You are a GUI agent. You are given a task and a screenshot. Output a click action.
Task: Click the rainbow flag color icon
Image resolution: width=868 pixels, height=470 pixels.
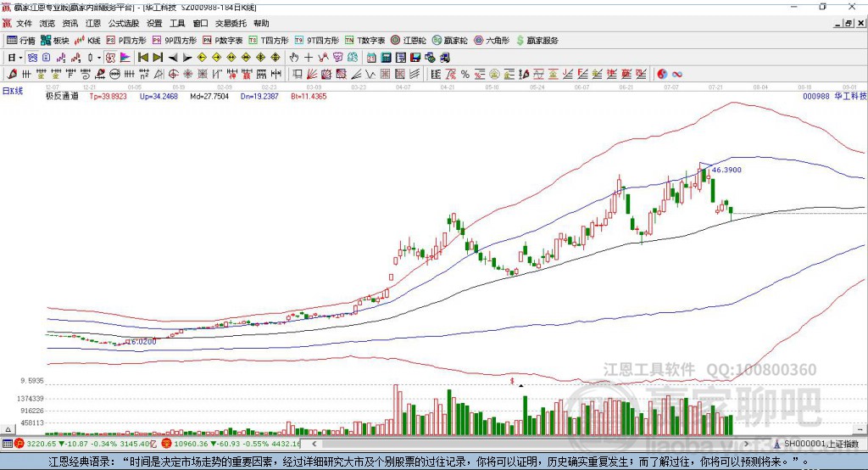click(125, 58)
